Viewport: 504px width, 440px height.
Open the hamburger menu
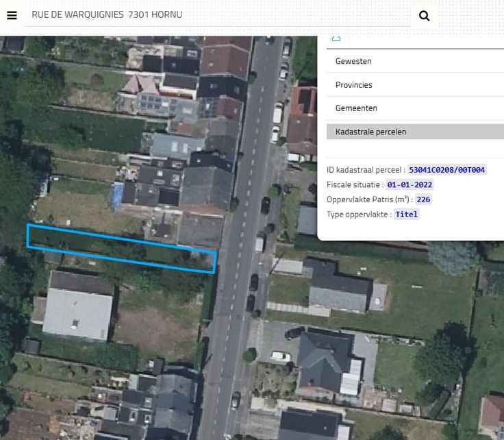(12, 15)
